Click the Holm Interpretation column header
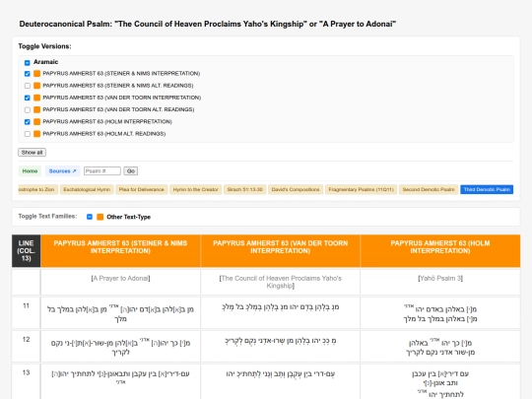532x399 pixels. (x=440, y=251)
